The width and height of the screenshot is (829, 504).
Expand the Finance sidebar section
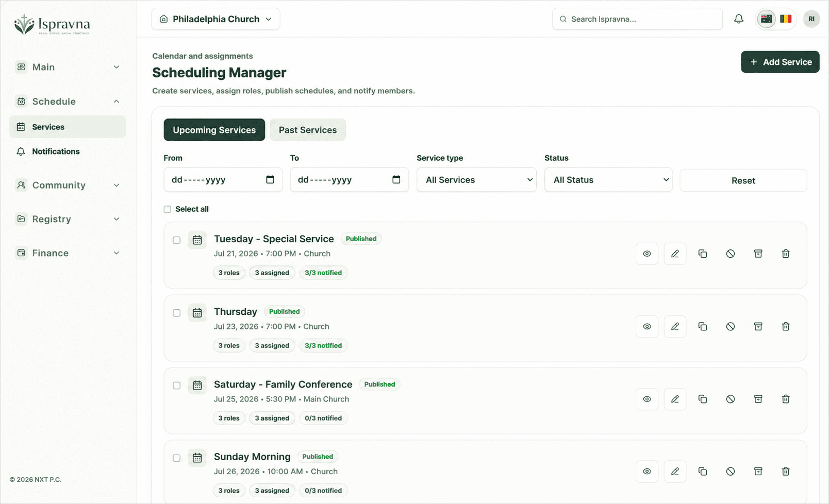pyautogui.click(x=68, y=253)
